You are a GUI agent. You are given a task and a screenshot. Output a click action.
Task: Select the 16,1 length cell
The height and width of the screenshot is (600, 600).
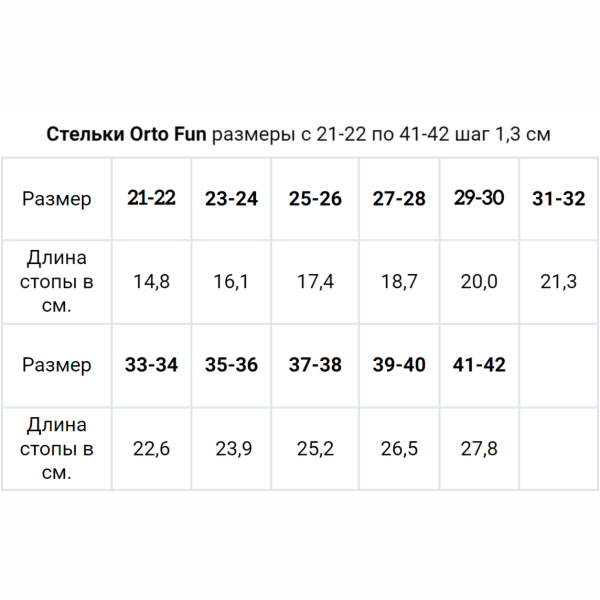[x=231, y=282]
